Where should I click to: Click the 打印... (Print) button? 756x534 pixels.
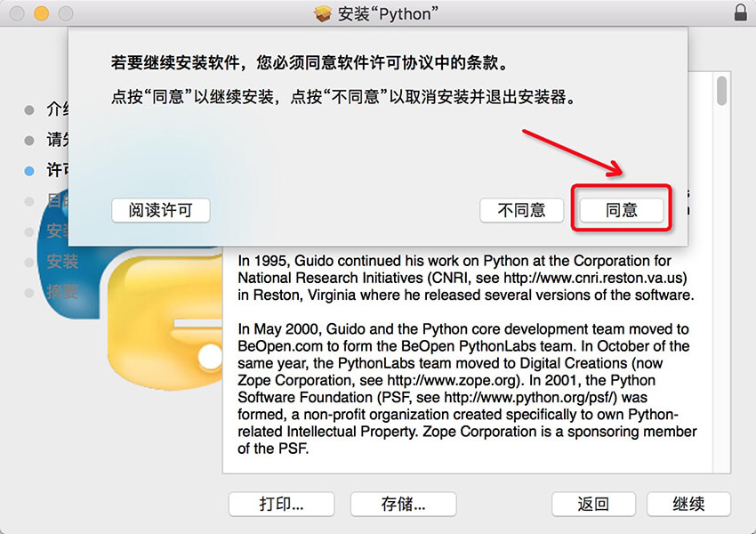(282, 504)
